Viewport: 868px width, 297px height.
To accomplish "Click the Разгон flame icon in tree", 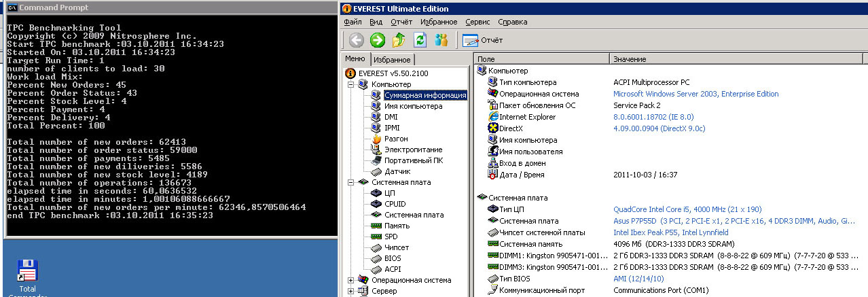I will pos(376,139).
